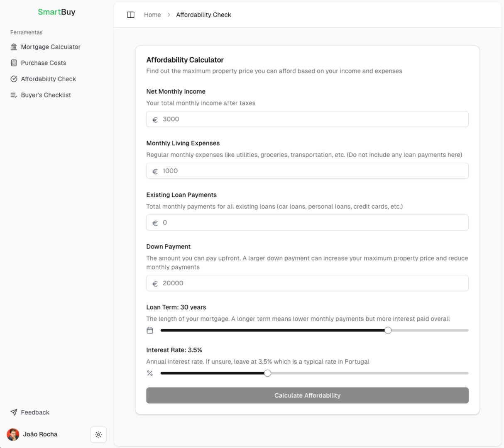The width and height of the screenshot is (504, 448).
Task: Click the Affordability Check checkmark icon
Action: (14, 79)
